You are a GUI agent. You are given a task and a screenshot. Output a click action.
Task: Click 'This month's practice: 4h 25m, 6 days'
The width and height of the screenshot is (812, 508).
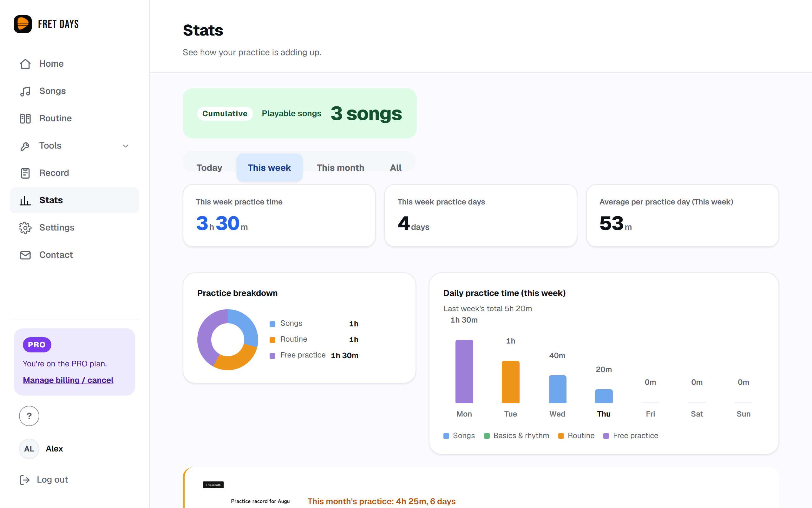click(382, 501)
